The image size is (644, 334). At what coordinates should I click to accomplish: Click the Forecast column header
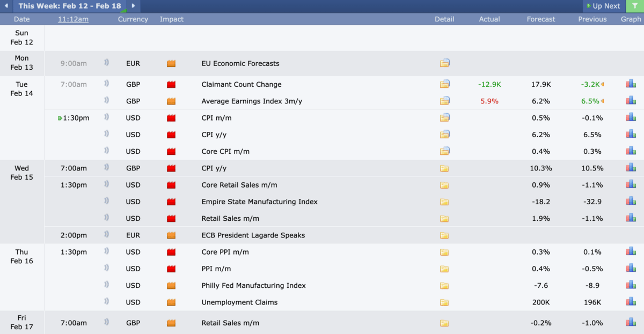[x=541, y=19]
